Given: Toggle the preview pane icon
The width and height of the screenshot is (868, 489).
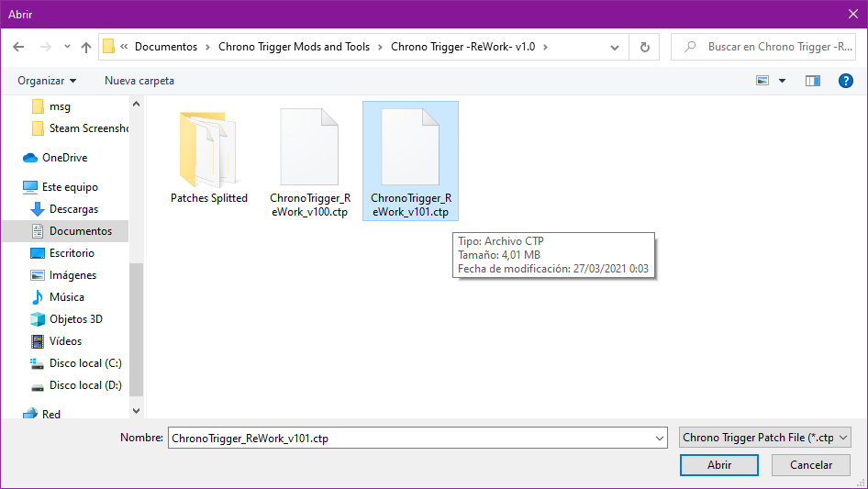Looking at the screenshot, I should pos(813,81).
